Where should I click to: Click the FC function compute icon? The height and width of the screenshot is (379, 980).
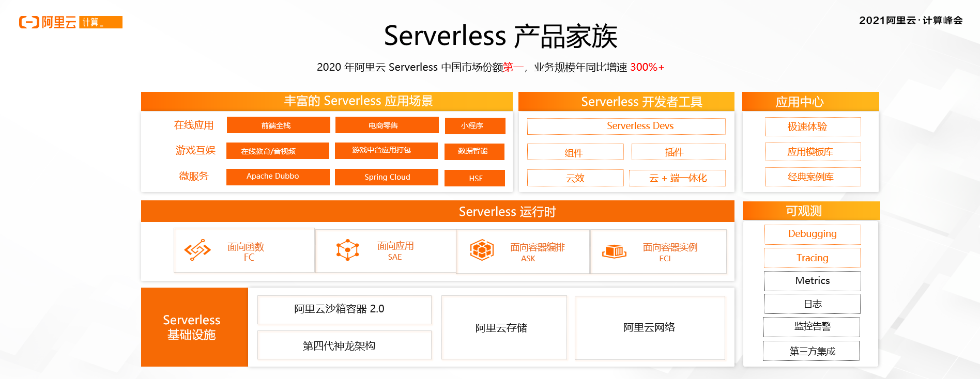click(197, 250)
